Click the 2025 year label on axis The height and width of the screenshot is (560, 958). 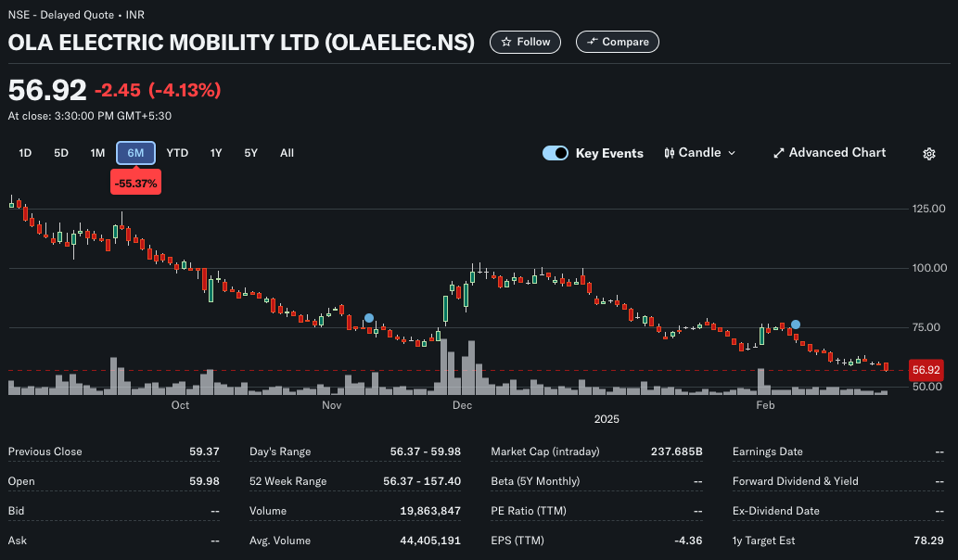(607, 420)
